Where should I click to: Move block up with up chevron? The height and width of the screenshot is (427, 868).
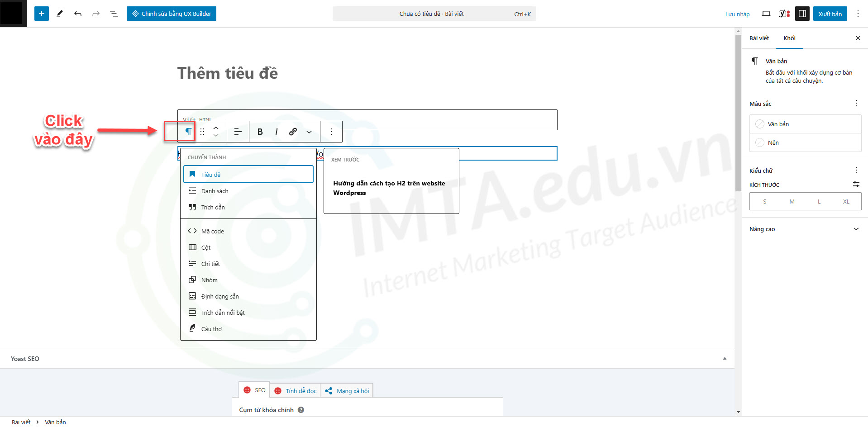point(216,128)
